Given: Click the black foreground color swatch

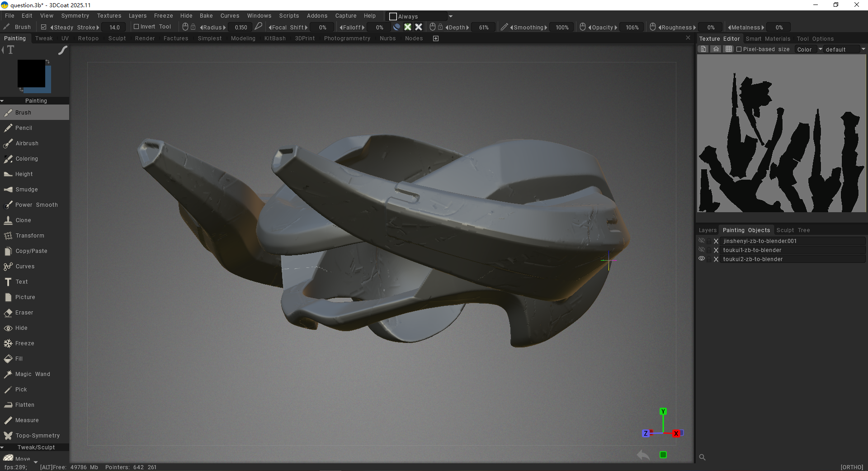Looking at the screenshot, I should (31, 73).
